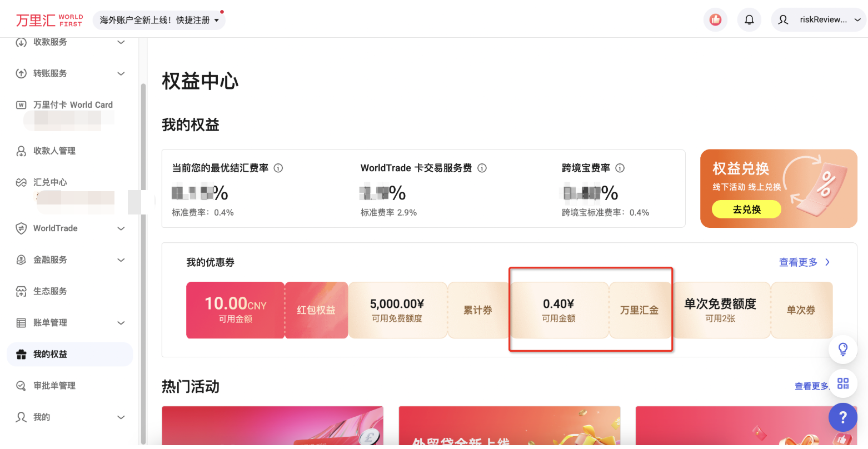This screenshot has height=449, width=868.
Task: Open the floating QR code button
Action: pyautogui.click(x=843, y=383)
